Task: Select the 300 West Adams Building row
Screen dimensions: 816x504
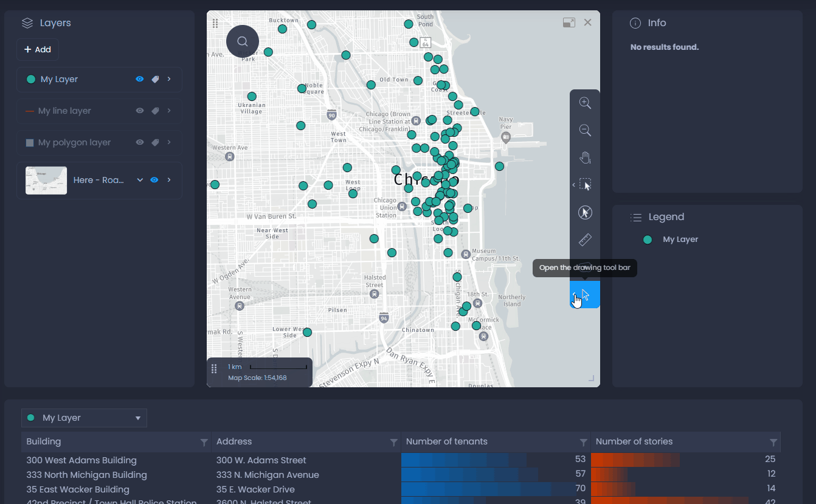Action: (x=401, y=460)
